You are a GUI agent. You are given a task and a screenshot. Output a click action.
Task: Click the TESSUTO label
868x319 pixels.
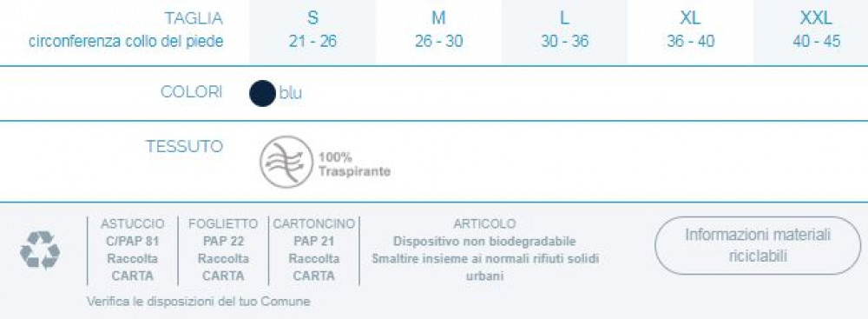184,147
